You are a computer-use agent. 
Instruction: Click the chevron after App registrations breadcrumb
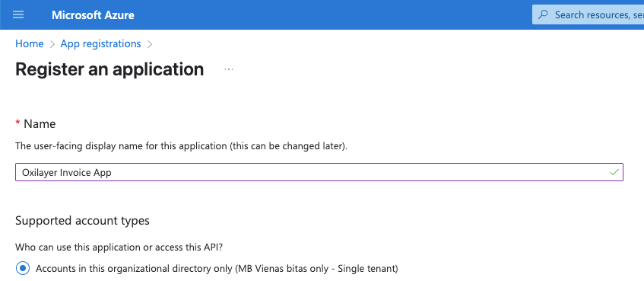point(150,44)
